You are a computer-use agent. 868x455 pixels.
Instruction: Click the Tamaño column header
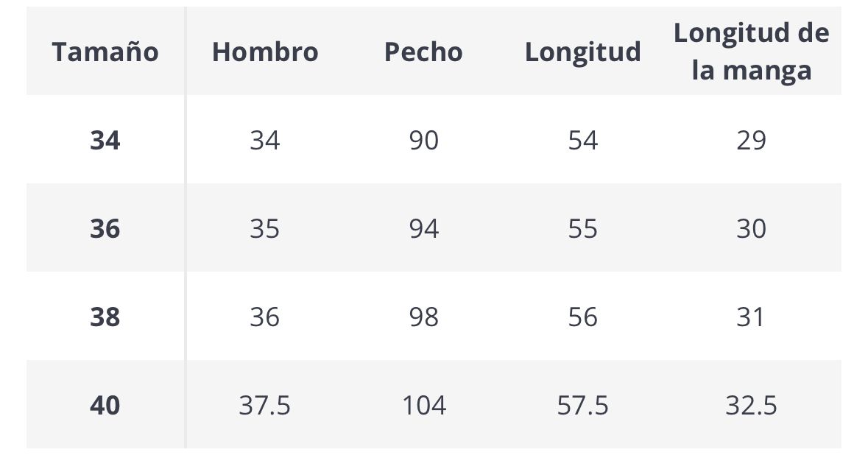[105, 52]
